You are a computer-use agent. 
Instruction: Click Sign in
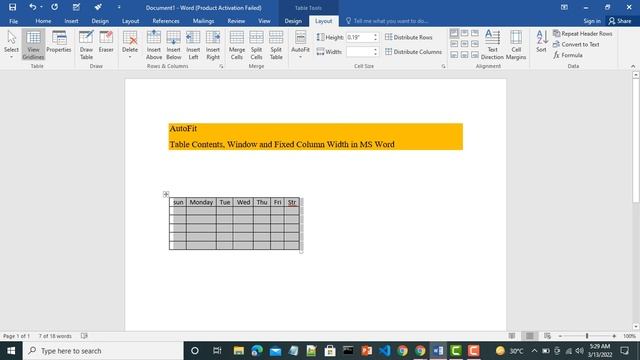[592, 21]
